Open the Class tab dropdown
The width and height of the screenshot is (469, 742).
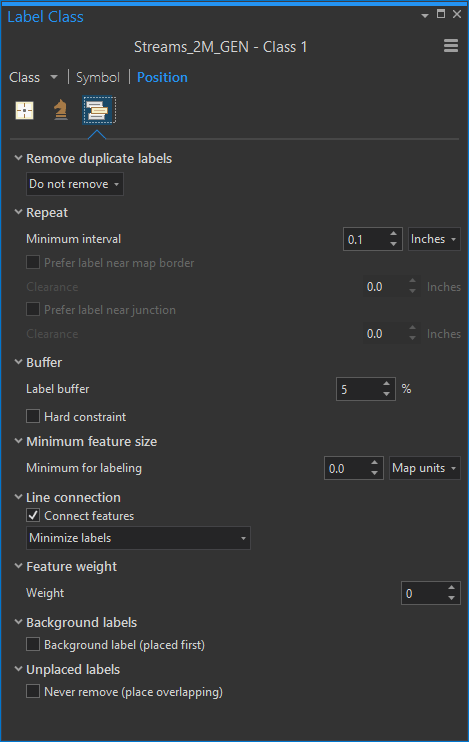54,77
